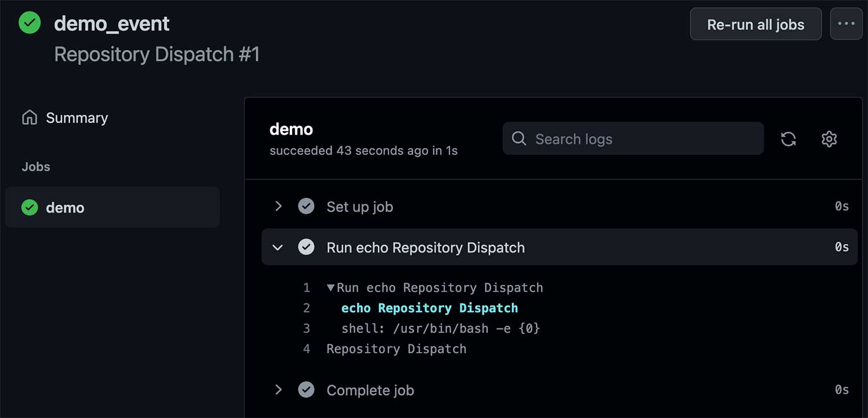Click the demo job heading in log panel
This screenshot has width=868, height=418.
(x=291, y=129)
